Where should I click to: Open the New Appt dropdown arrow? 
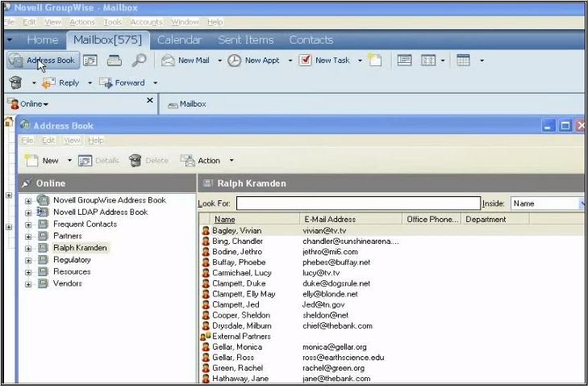[x=290, y=61]
